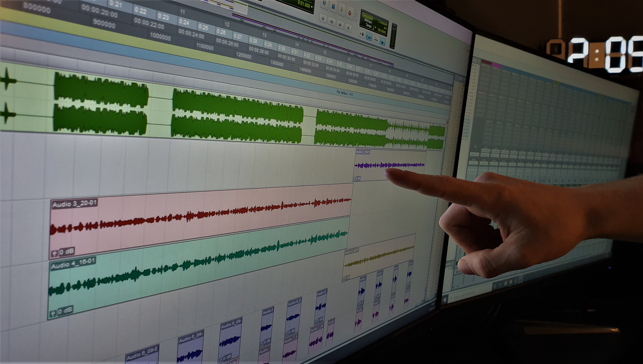Open the tempo note value dropdown
This screenshot has height=364, width=643.
(376, 27)
